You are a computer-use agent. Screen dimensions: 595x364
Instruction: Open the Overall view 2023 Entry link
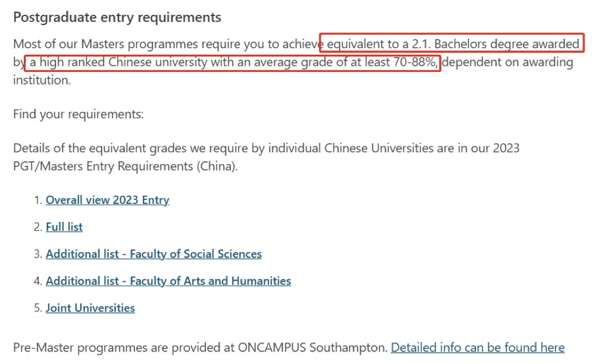tap(107, 200)
